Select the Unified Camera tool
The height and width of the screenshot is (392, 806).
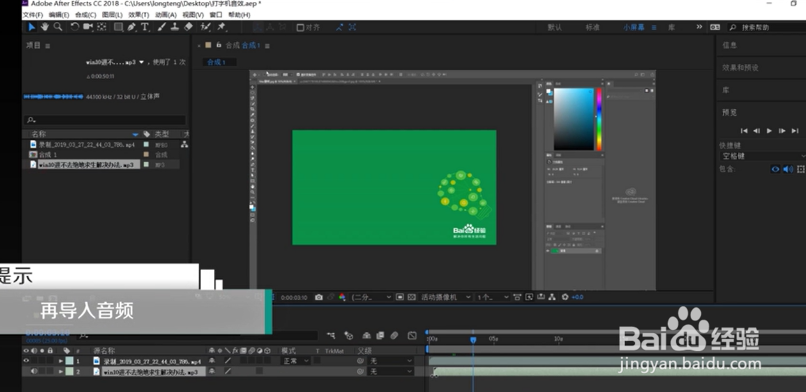pyautogui.click(x=88, y=27)
